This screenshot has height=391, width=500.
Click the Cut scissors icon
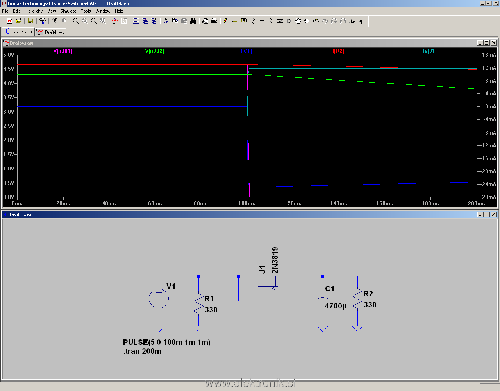point(166,21)
